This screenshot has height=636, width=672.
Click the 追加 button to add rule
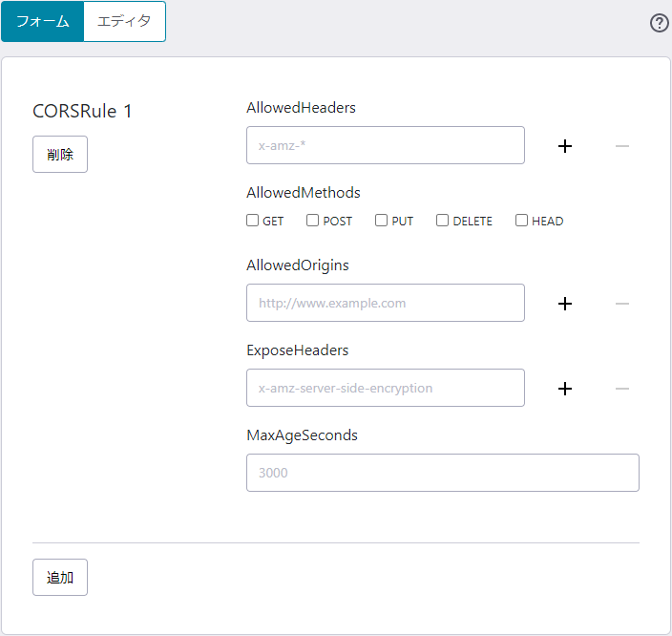click(60, 577)
